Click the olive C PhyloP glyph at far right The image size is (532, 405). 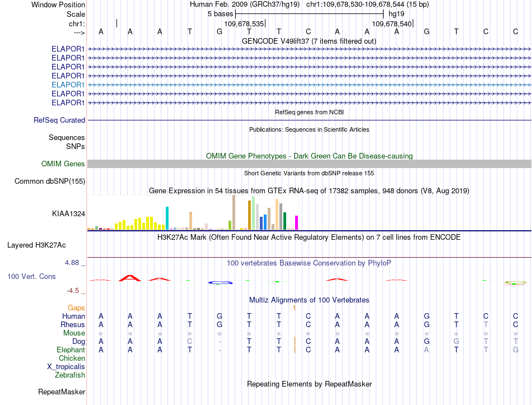tap(515, 282)
